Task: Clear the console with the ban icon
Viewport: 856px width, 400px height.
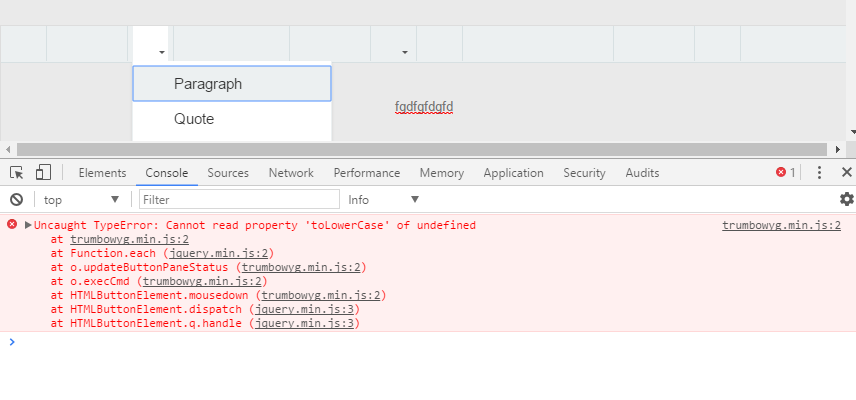Action: click(x=16, y=200)
